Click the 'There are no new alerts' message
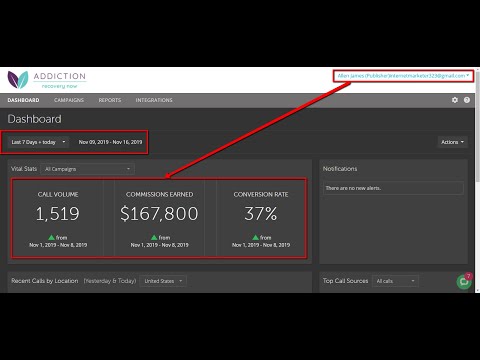Viewport: 480px width, 360px height. pos(393,188)
